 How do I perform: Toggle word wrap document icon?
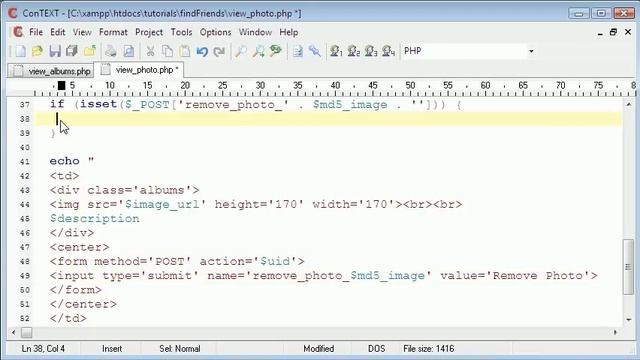coord(298,51)
